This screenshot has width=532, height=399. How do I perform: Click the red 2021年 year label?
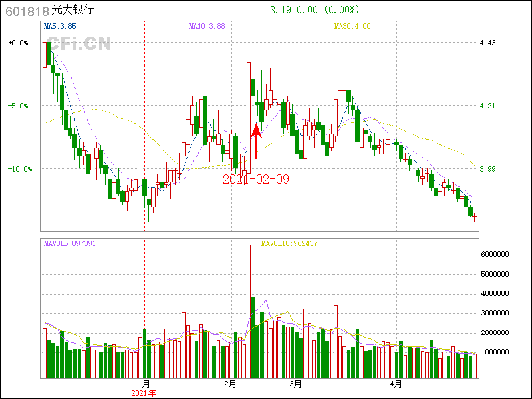(x=143, y=393)
